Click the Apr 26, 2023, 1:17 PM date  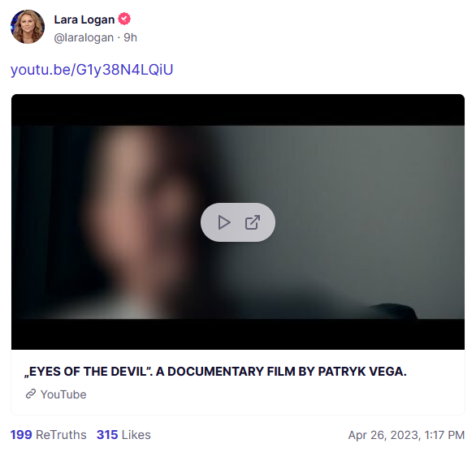pos(406,435)
